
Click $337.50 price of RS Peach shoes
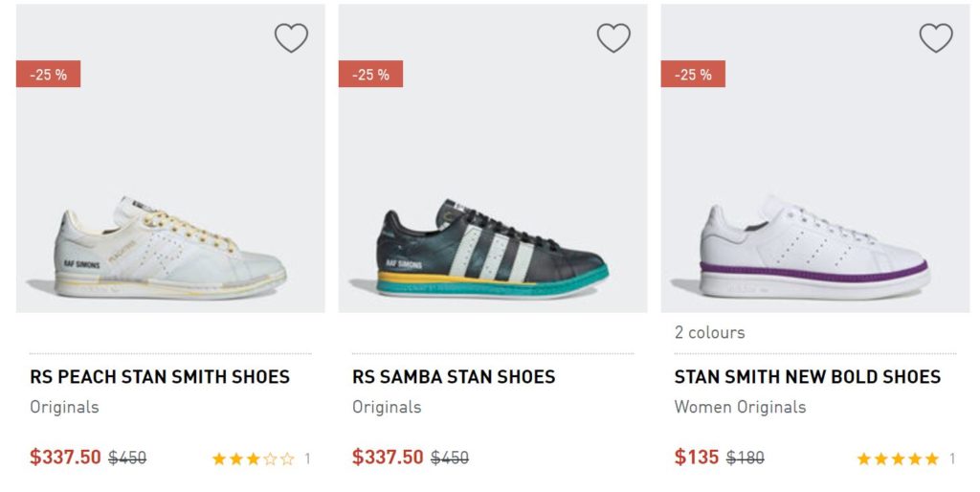pyautogui.click(x=65, y=458)
